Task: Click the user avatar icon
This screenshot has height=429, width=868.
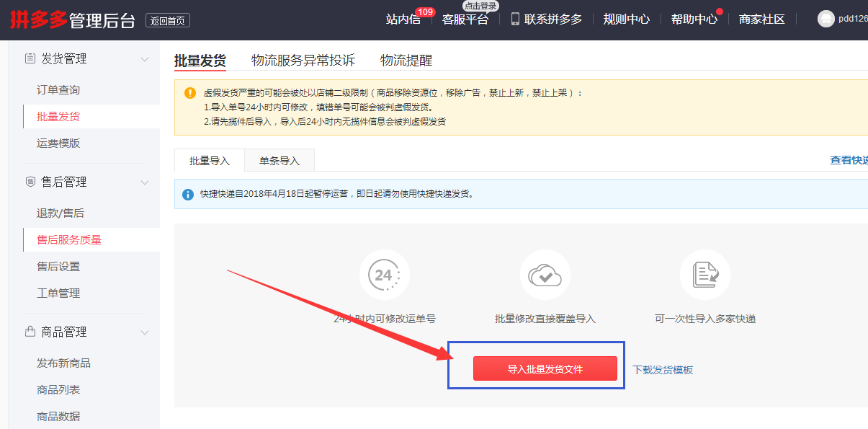Action: [x=826, y=19]
